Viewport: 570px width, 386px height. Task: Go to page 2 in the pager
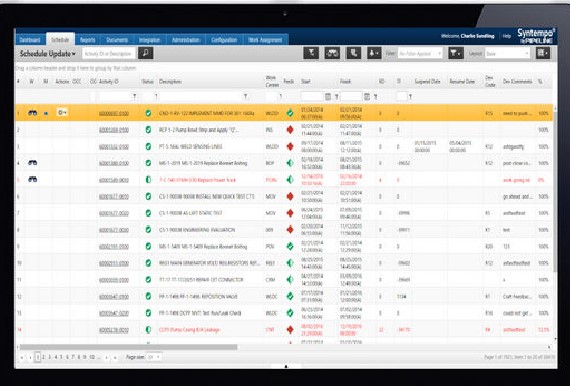[x=43, y=357]
